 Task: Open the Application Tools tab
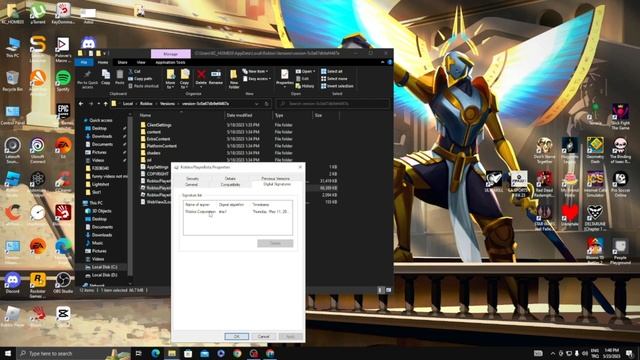(170, 62)
